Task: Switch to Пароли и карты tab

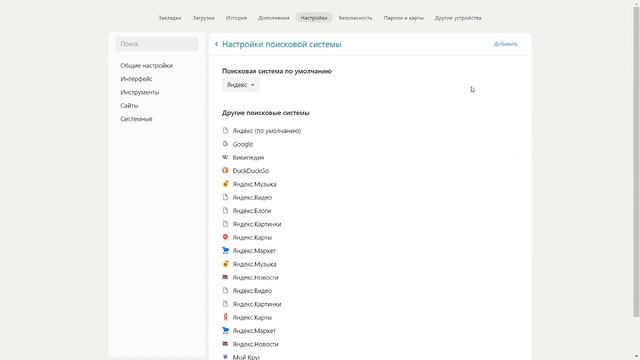Action: [x=403, y=18]
